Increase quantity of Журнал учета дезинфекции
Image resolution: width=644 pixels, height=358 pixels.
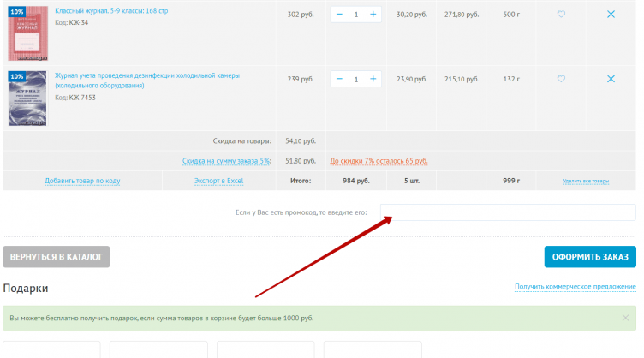(x=373, y=79)
